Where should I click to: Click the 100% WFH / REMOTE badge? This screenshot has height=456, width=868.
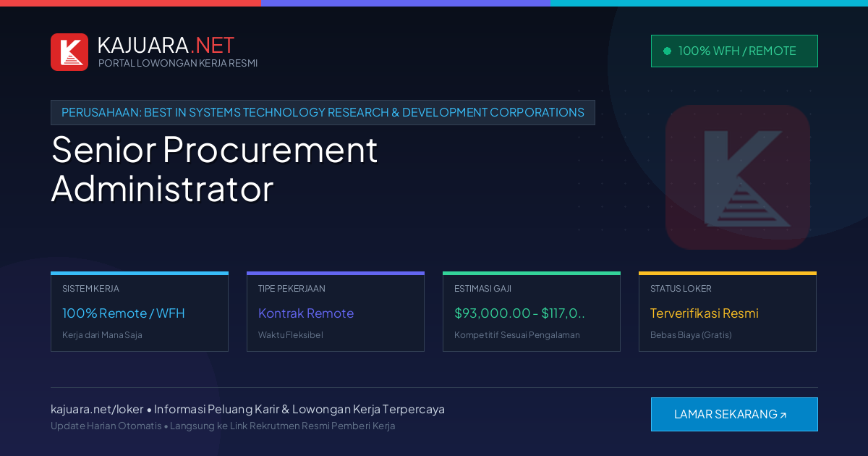point(734,51)
